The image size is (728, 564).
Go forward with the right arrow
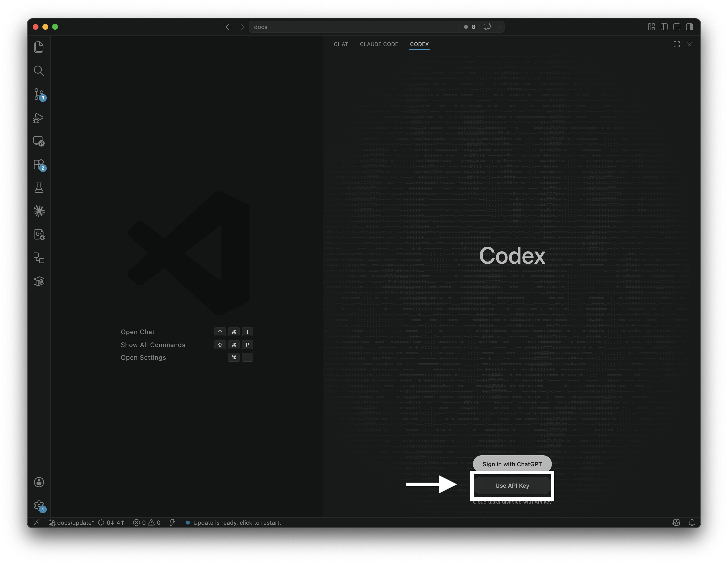coord(241,27)
